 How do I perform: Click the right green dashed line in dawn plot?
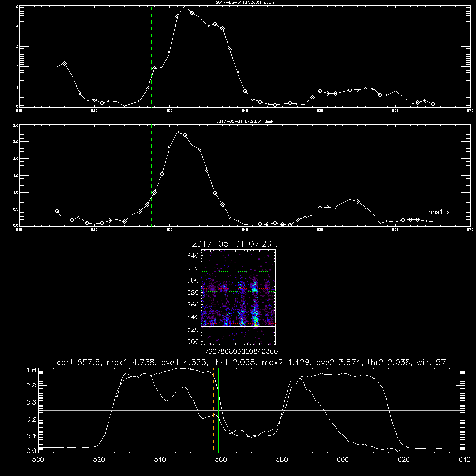coord(263,56)
